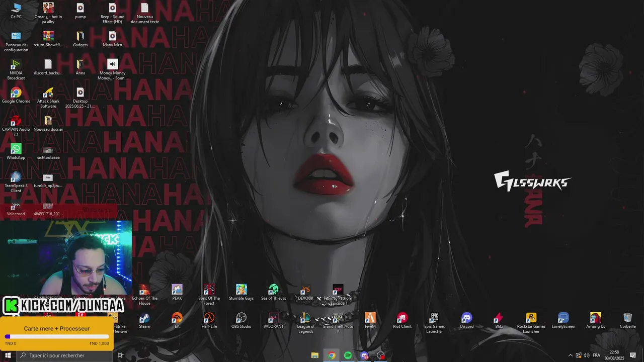Launch CAPTAIN Audio 7.1 shortcut
The width and height of the screenshot is (644, 362).
(16, 126)
